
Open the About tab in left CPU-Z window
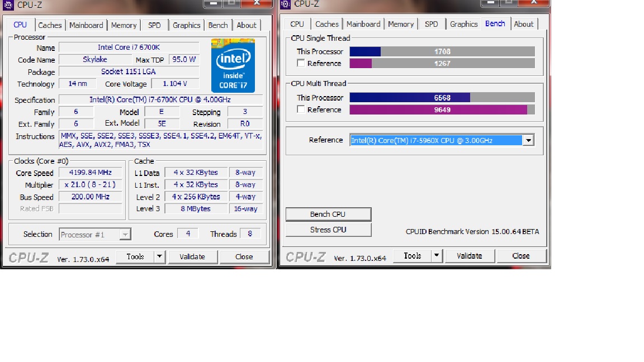tap(247, 25)
